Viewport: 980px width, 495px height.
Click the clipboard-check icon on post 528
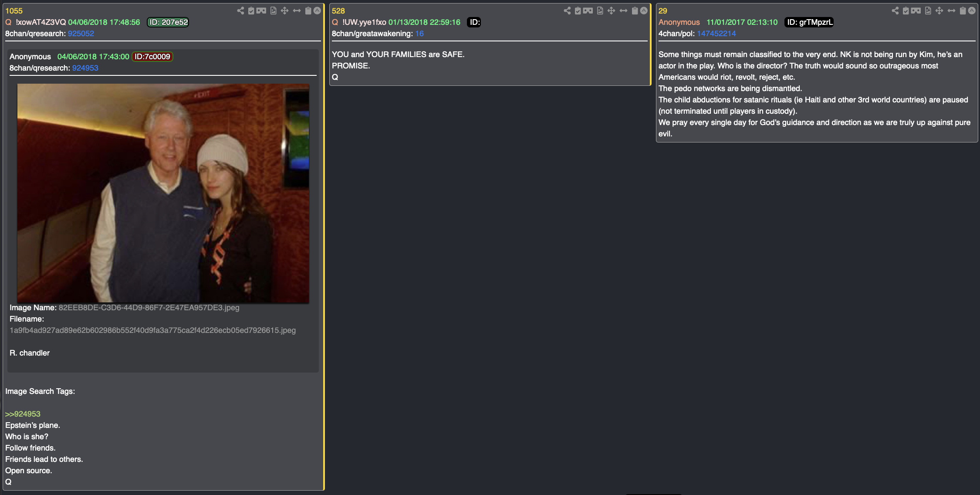[578, 10]
